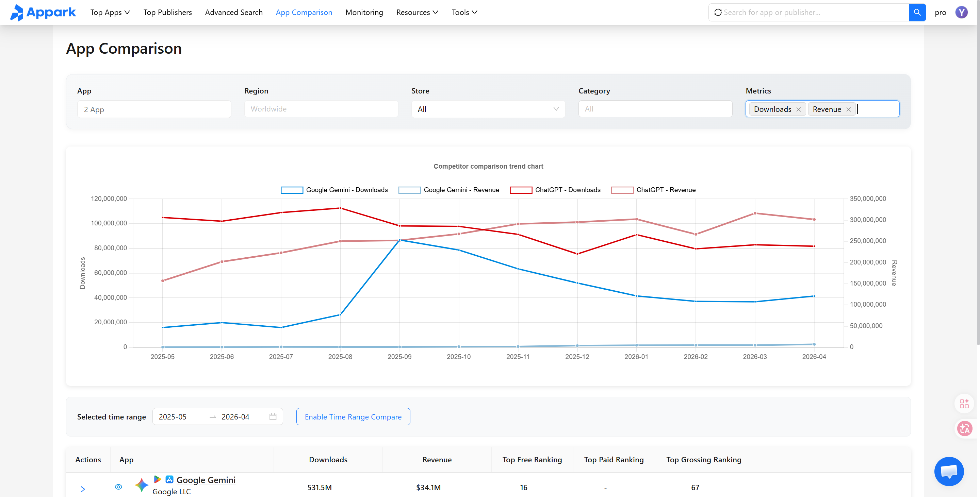The width and height of the screenshot is (980, 497).
Task: Click the Google LLC publisher name
Action: [x=171, y=491]
